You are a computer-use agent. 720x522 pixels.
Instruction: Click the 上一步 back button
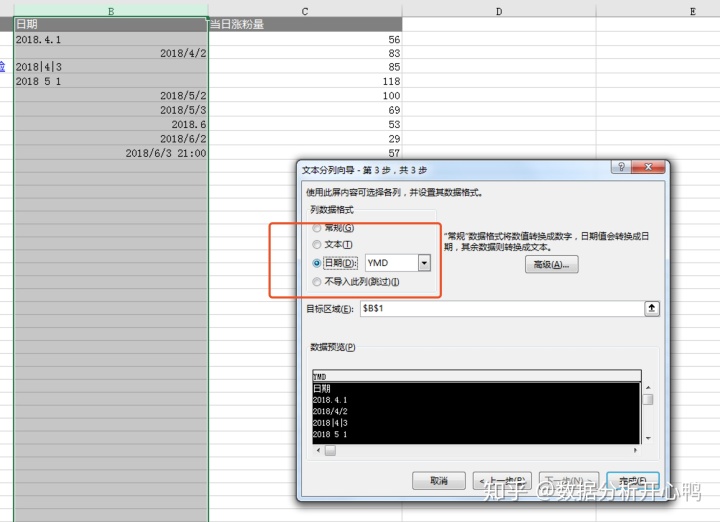[502, 481]
